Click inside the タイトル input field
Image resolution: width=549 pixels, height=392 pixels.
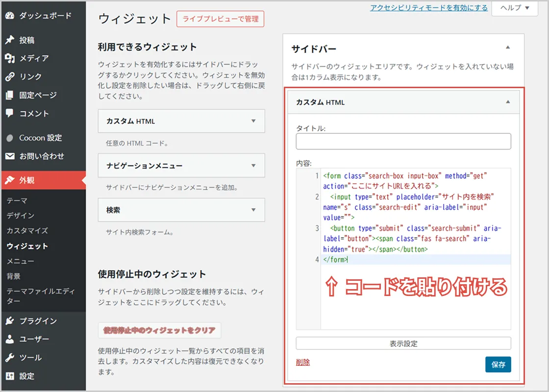403,141
